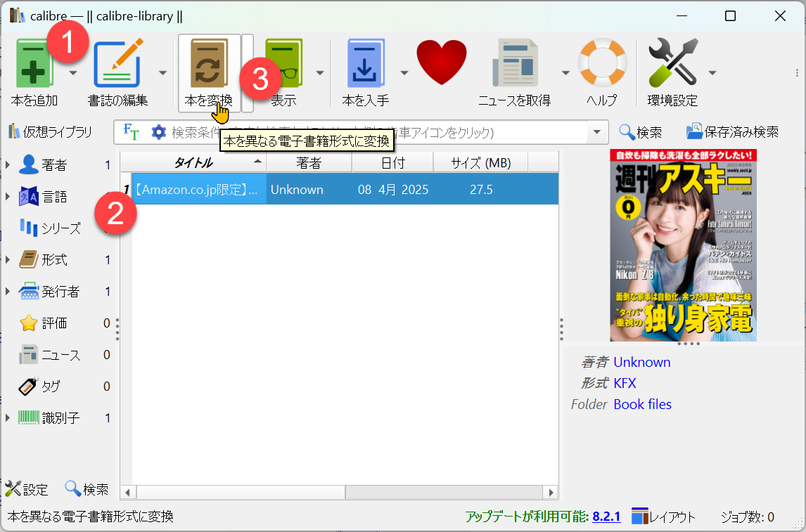Sort by Size (サイズ MB) column header
The height and width of the screenshot is (532, 806).
coord(481,163)
